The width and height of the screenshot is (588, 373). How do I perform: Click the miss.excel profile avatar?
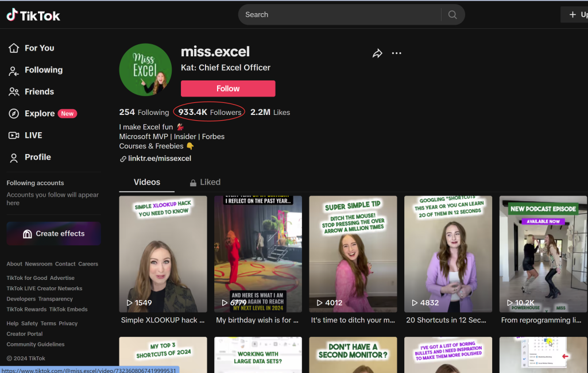[x=145, y=70]
